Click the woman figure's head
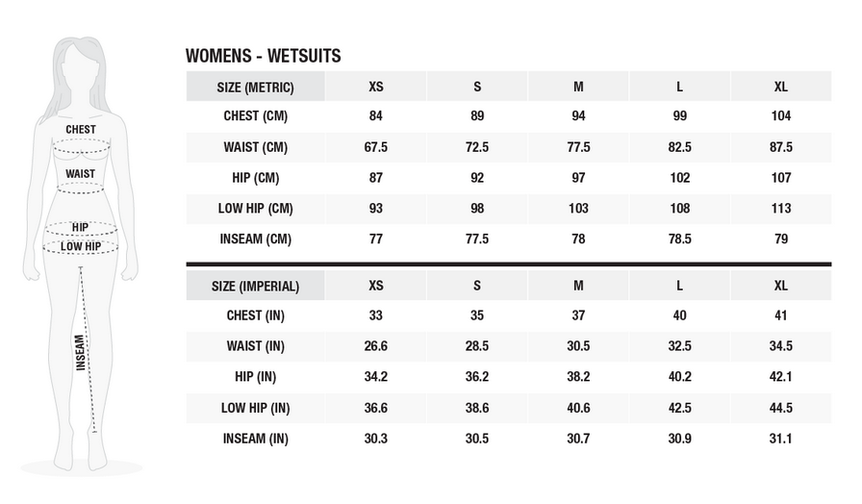 [79, 67]
